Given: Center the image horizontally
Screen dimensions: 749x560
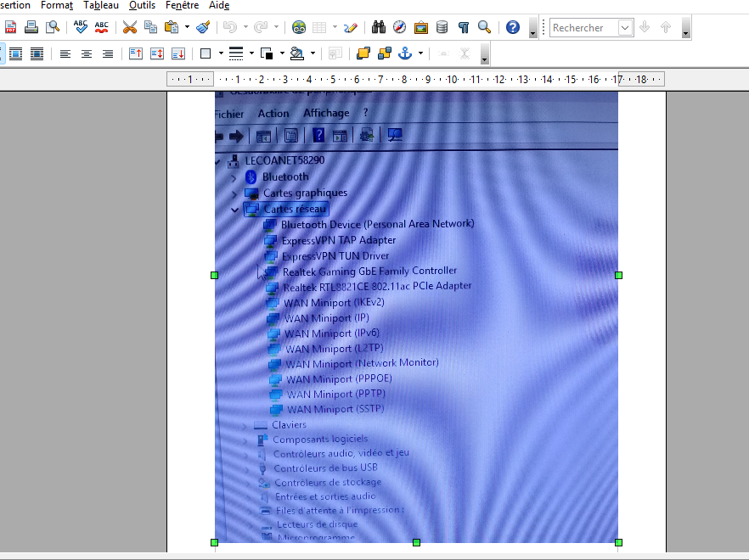Looking at the screenshot, I should pyautogui.click(x=87, y=53).
